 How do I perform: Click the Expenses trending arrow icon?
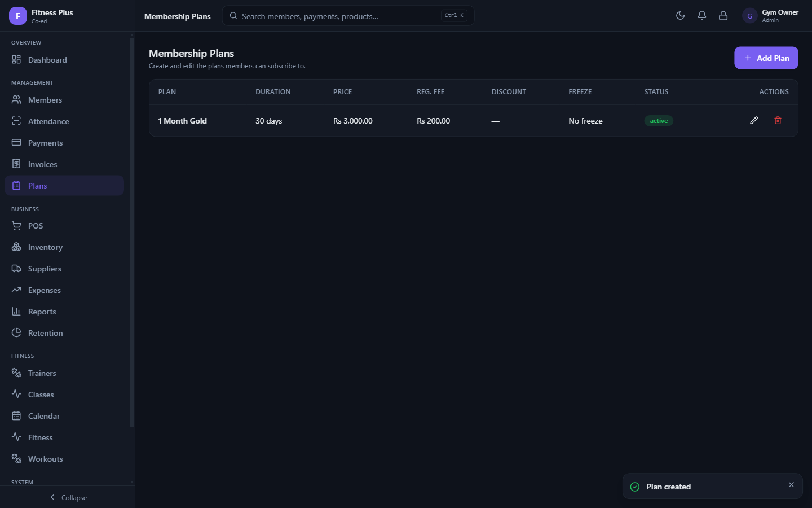[16, 290]
